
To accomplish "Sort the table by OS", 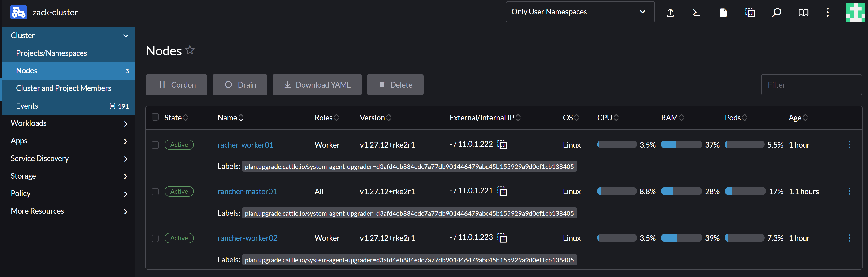I will (571, 117).
